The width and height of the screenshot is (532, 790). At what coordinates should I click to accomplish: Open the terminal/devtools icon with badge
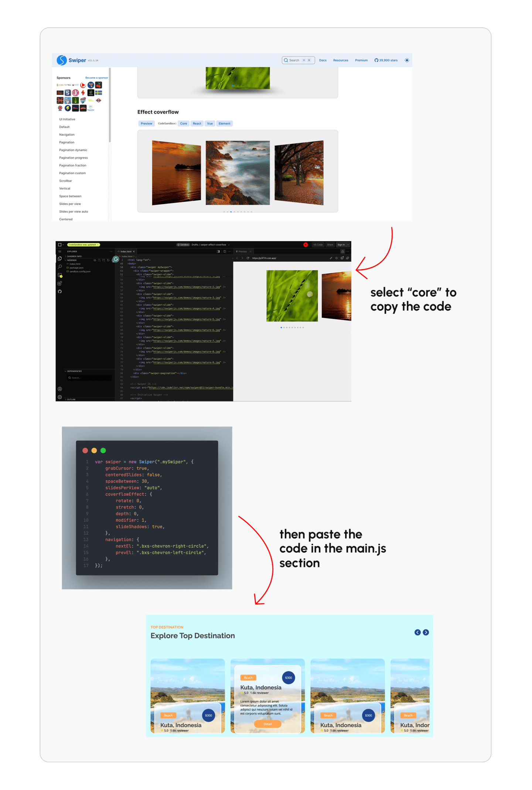(x=60, y=275)
